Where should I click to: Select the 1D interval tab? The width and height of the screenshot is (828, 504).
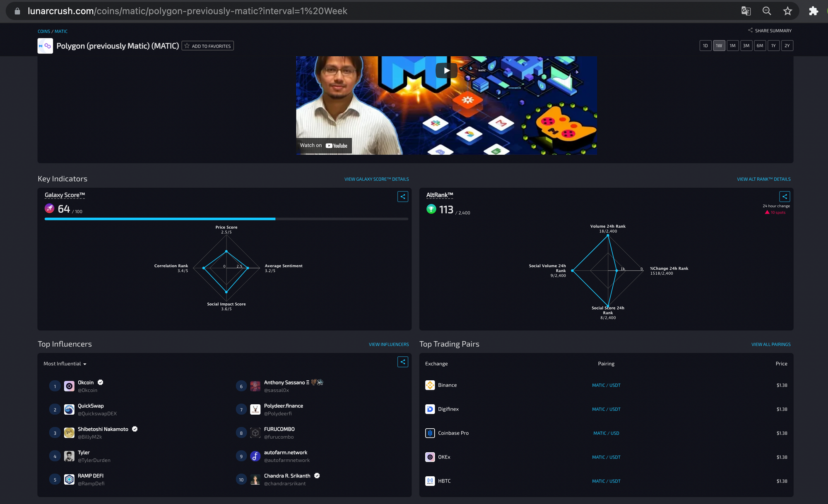pos(705,46)
